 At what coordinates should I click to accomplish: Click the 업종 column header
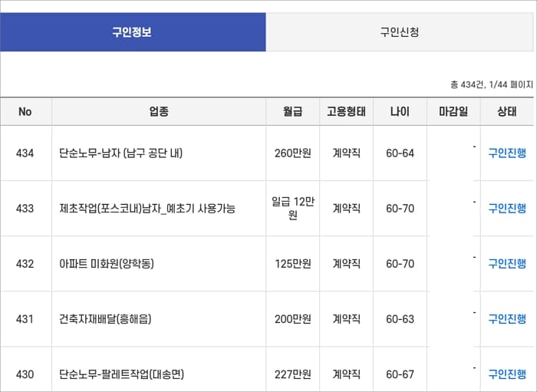[159, 111]
